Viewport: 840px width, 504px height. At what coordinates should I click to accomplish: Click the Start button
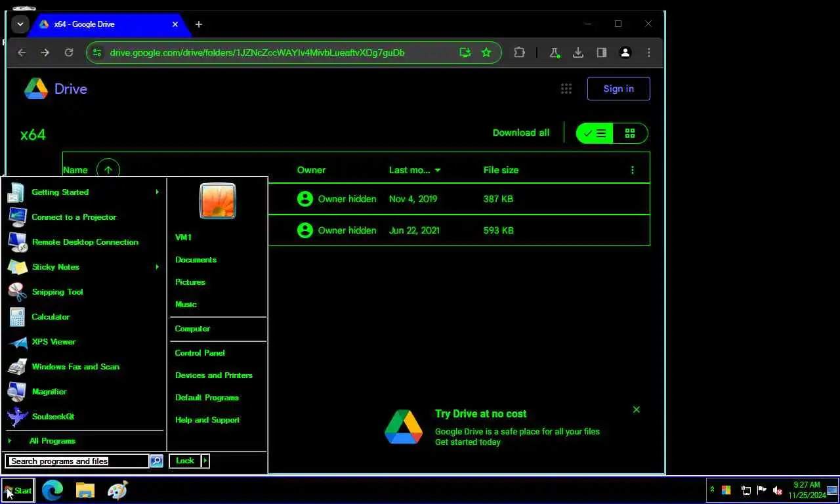pyautogui.click(x=18, y=490)
